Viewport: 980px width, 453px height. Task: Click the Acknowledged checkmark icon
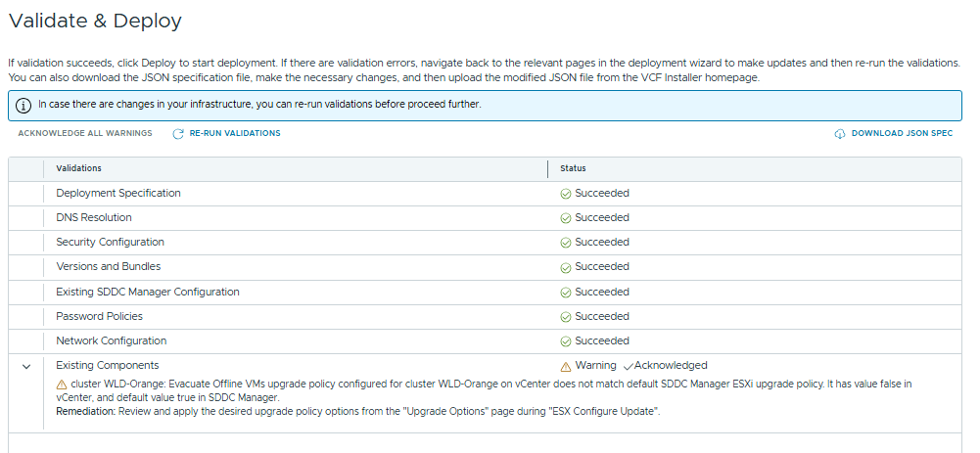(628, 366)
